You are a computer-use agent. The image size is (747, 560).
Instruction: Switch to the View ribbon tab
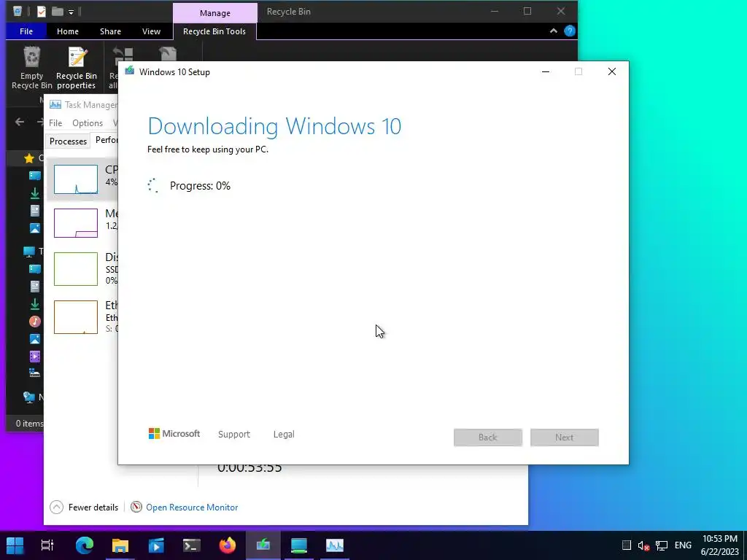(151, 31)
